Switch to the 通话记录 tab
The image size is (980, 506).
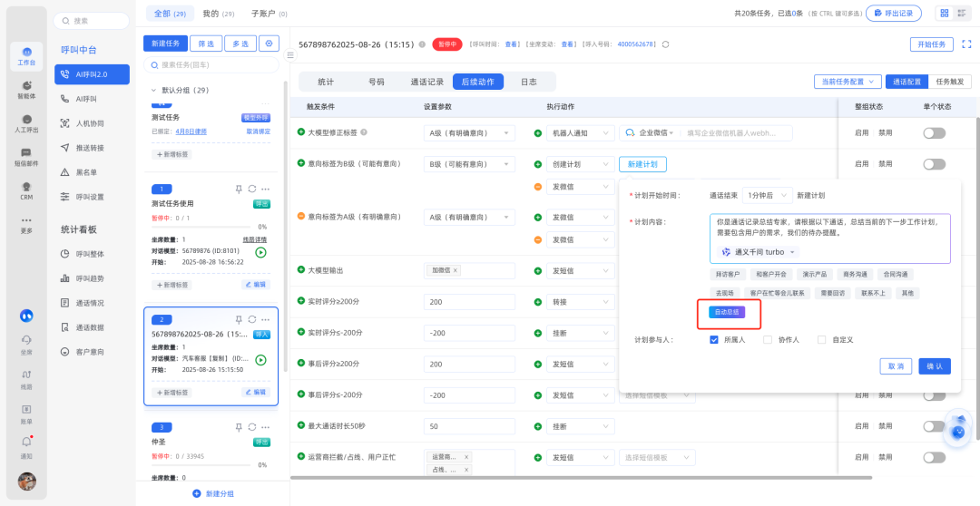click(426, 82)
